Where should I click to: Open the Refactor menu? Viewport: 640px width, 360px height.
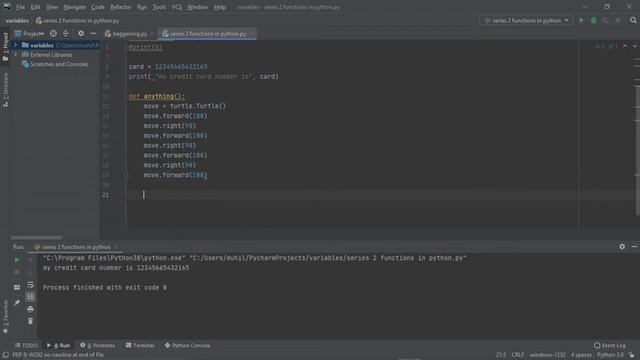click(120, 7)
